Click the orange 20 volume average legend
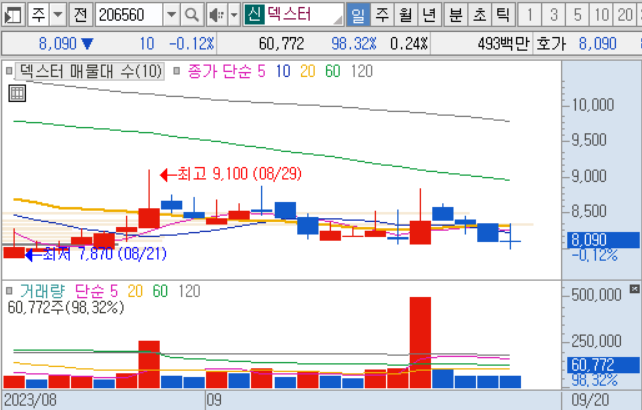 (x=135, y=291)
